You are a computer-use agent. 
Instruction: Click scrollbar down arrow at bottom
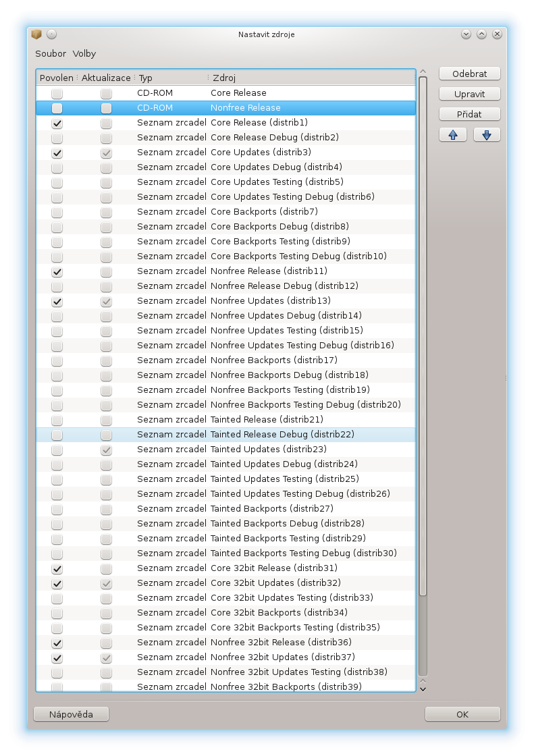[423, 689]
